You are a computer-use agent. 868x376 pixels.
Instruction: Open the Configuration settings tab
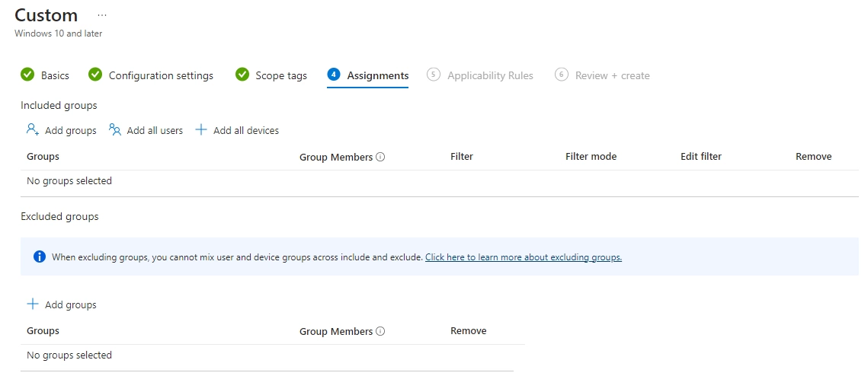point(161,75)
